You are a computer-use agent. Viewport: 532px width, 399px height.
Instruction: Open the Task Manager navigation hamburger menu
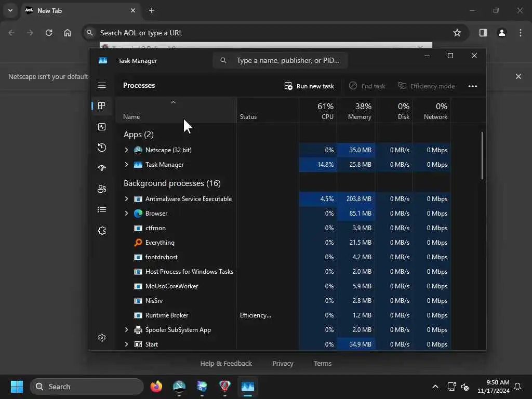tap(102, 85)
